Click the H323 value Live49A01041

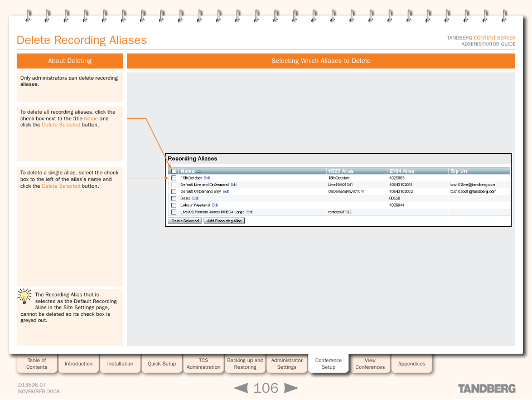point(340,185)
